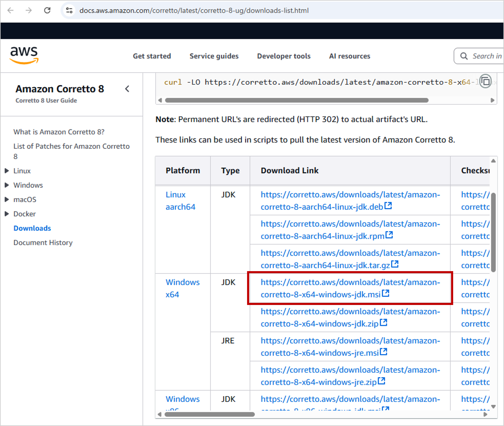
Task: Open the AI resources menu
Action: [349, 56]
